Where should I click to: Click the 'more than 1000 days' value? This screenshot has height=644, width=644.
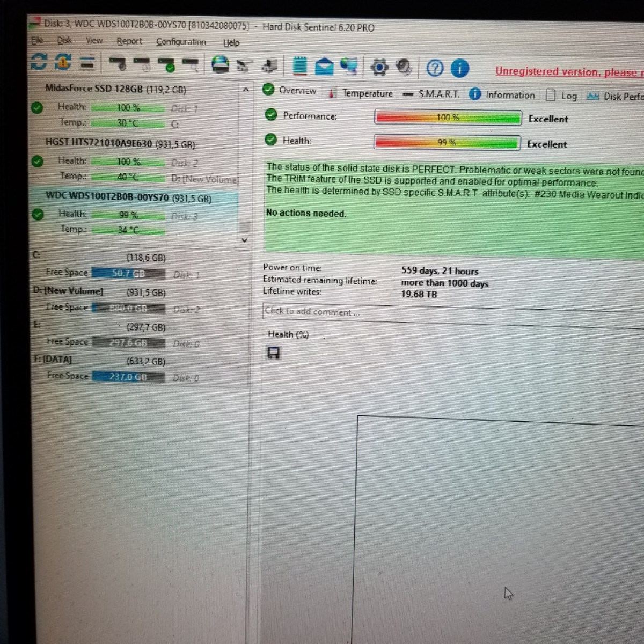click(x=444, y=283)
